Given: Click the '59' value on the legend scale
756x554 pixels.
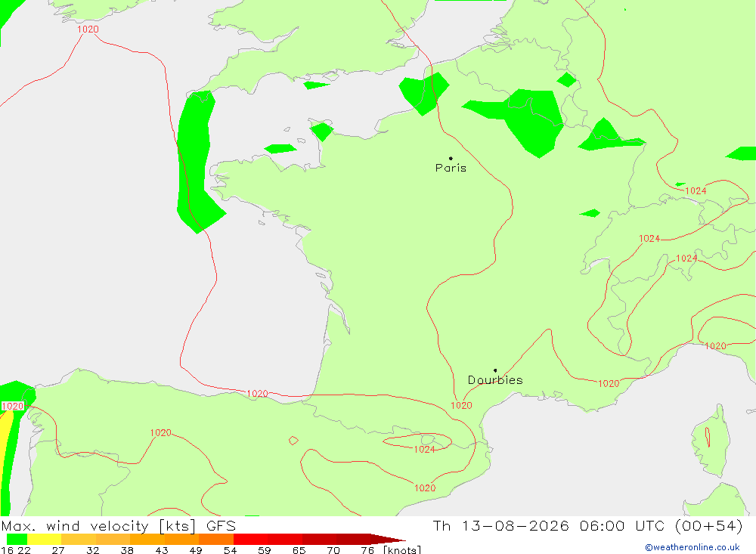Looking at the screenshot, I should click(x=264, y=549).
